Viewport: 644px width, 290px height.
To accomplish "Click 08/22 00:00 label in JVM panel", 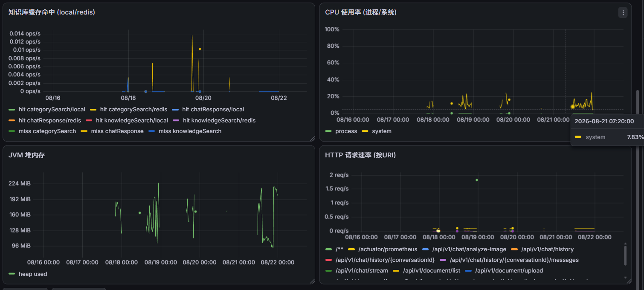I will [278, 263].
